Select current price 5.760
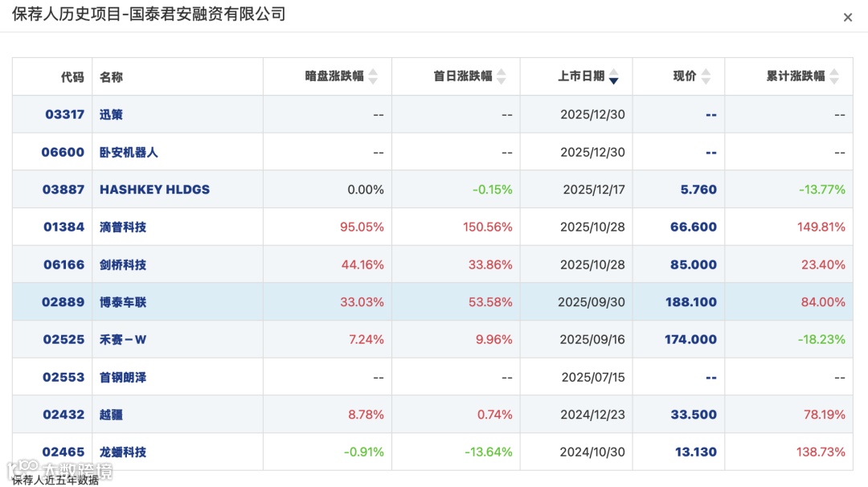Viewport: 868px width, 487px height. coord(698,190)
